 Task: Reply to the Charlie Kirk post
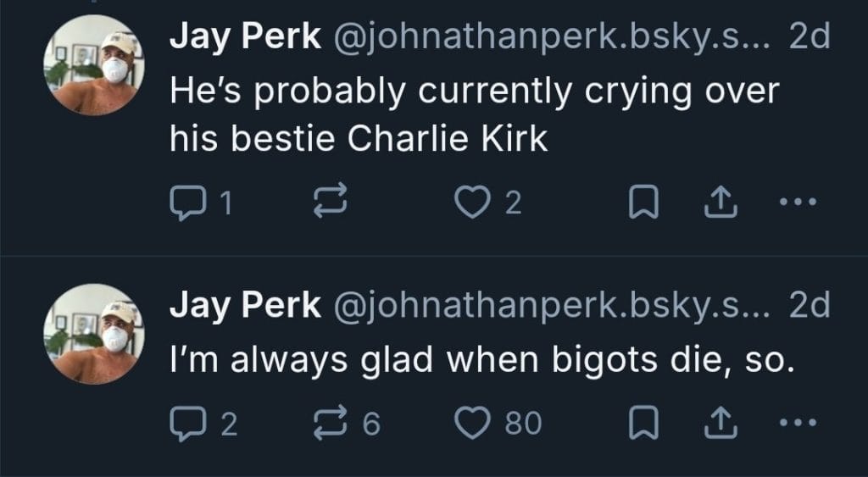(186, 202)
